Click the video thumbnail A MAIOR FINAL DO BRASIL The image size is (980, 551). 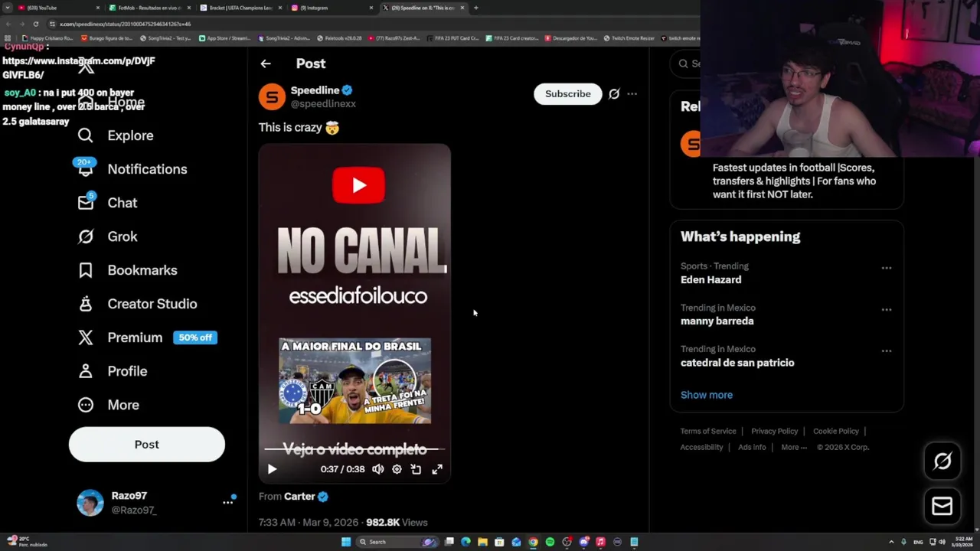(x=354, y=381)
